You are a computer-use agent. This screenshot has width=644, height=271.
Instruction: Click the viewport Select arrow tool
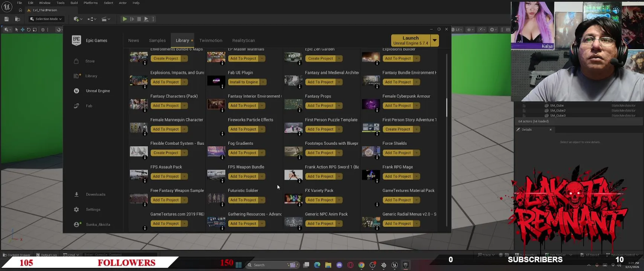click(16, 30)
